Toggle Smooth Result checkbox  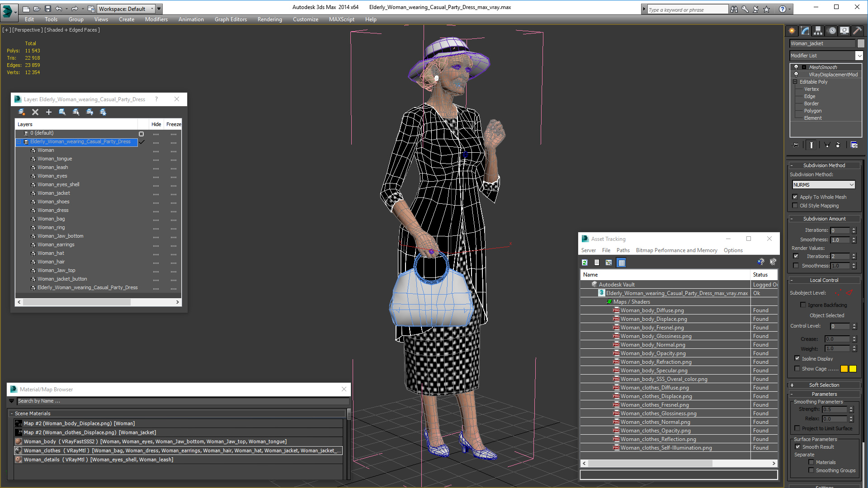798,447
